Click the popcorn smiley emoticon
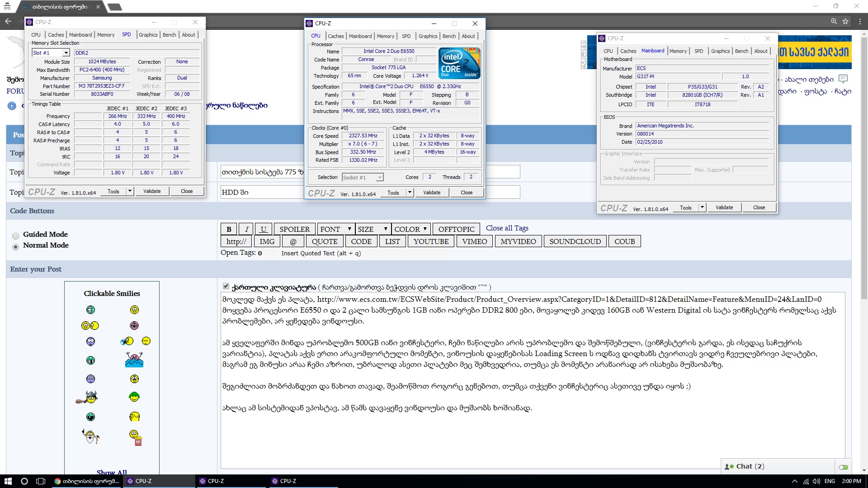 (135, 437)
